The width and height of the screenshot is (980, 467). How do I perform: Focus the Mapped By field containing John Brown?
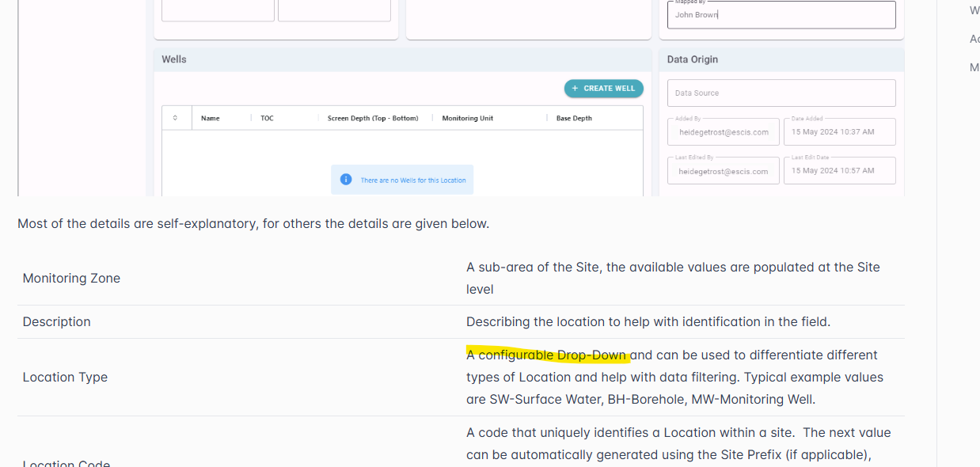point(781,15)
